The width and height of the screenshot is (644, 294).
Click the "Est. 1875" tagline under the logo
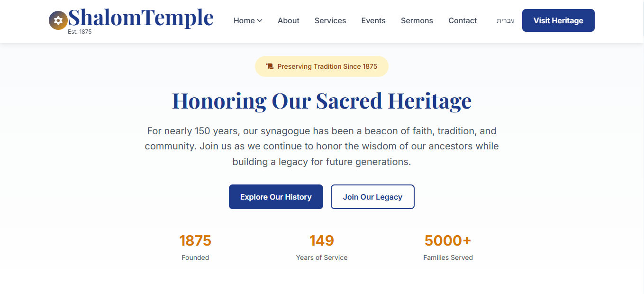click(80, 32)
